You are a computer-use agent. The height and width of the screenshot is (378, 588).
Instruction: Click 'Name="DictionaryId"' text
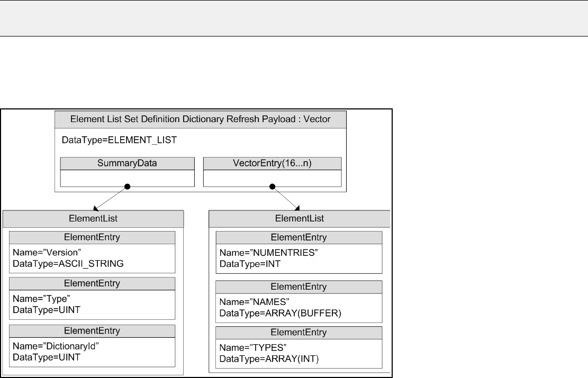tap(56, 346)
